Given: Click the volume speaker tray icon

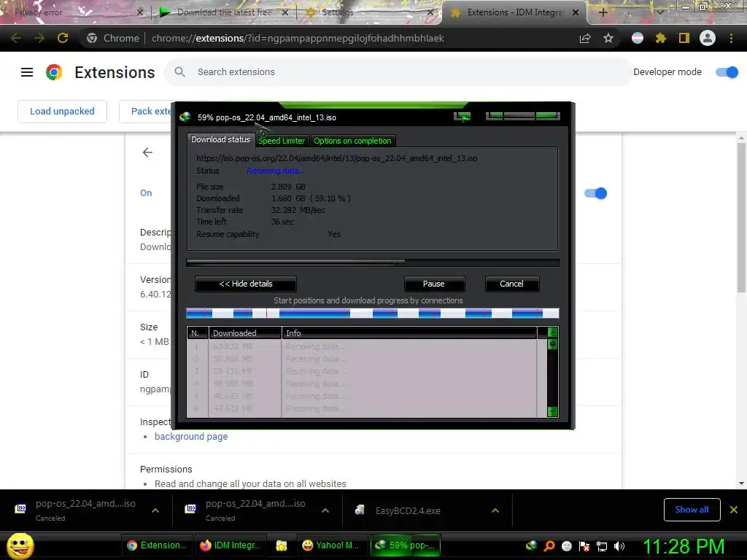Looking at the screenshot, I should (x=619, y=546).
